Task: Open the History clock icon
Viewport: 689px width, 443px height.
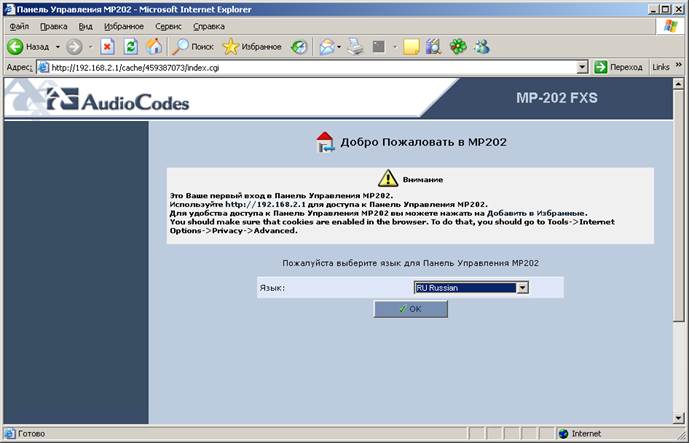Action: [299, 47]
